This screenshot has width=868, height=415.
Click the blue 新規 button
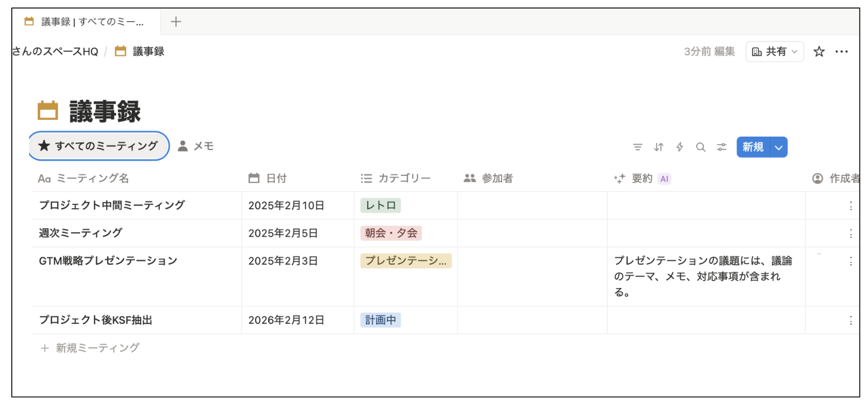click(x=753, y=147)
